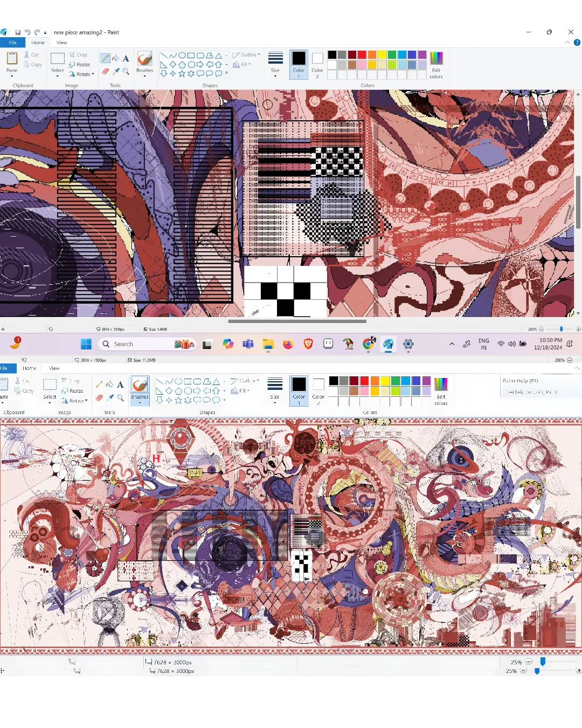The width and height of the screenshot is (582, 728).
Task: Switch to the View tab in upper window
Action: pyautogui.click(x=62, y=43)
